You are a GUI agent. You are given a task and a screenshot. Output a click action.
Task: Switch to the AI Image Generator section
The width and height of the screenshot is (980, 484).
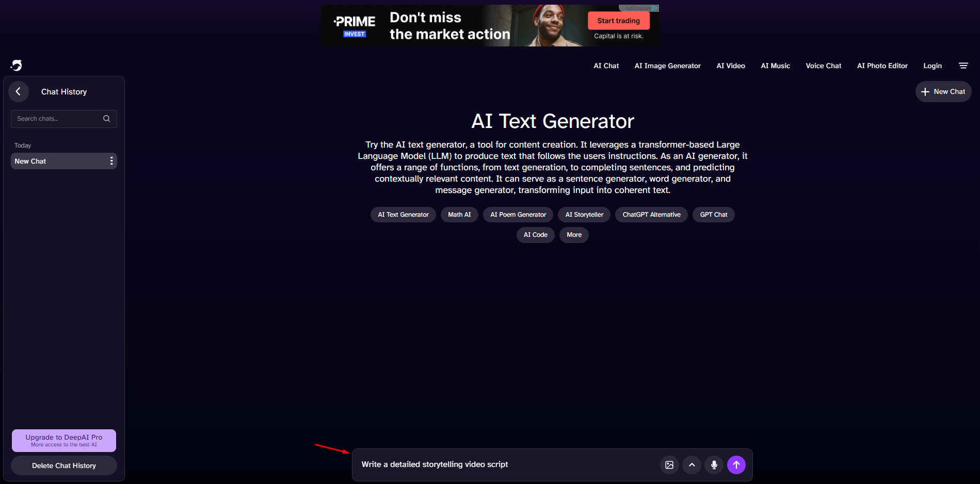667,66
